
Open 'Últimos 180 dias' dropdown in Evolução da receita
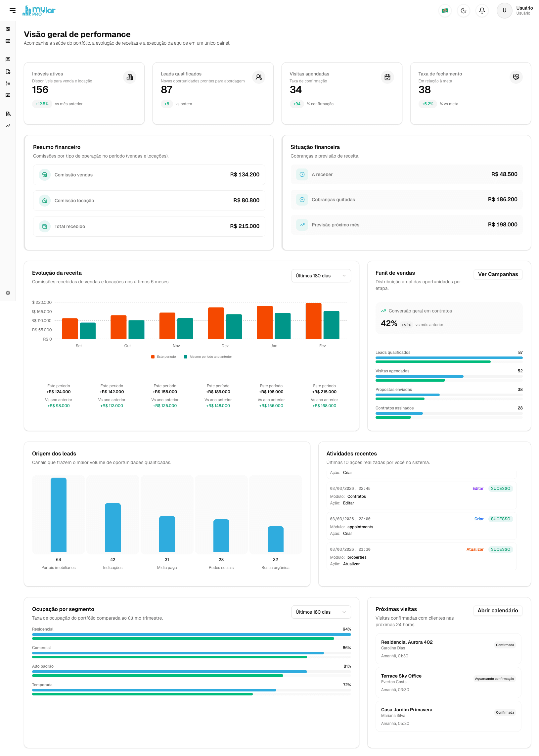[x=321, y=275]
